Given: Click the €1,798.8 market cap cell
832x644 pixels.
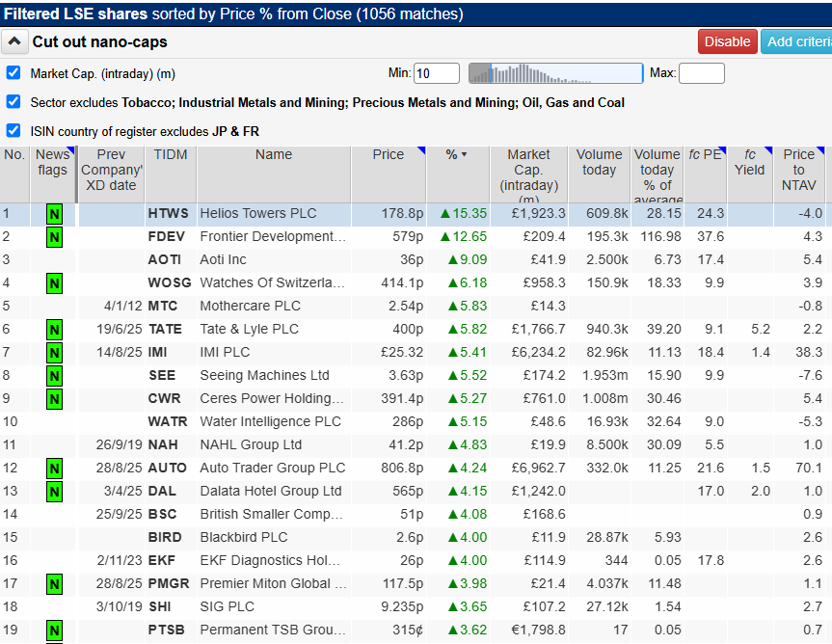Looking at the screenshot, I should point(539,631).
